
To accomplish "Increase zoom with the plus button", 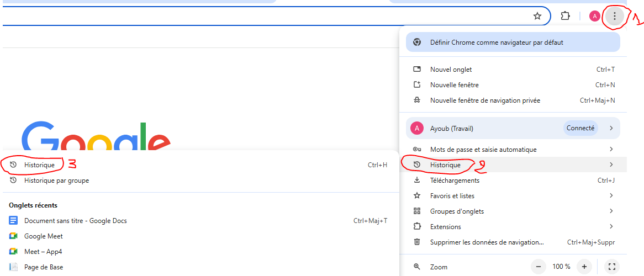I will tap(584, 267).
